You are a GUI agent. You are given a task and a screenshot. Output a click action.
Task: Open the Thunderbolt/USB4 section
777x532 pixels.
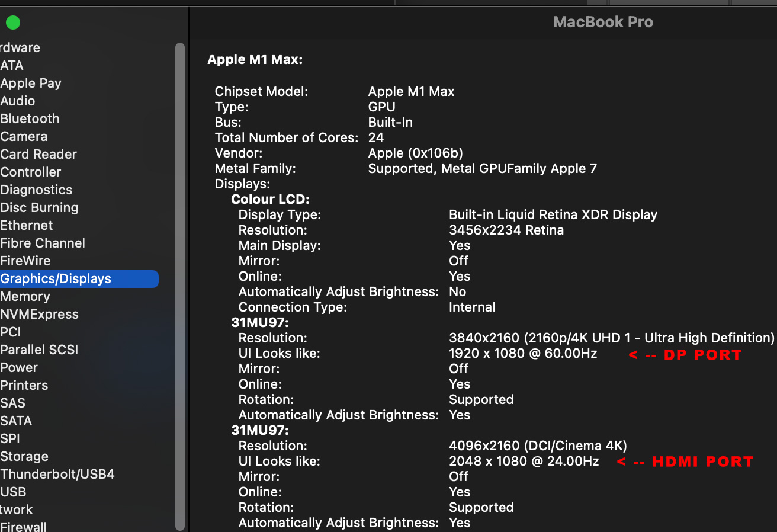click(x=57, y=475)
